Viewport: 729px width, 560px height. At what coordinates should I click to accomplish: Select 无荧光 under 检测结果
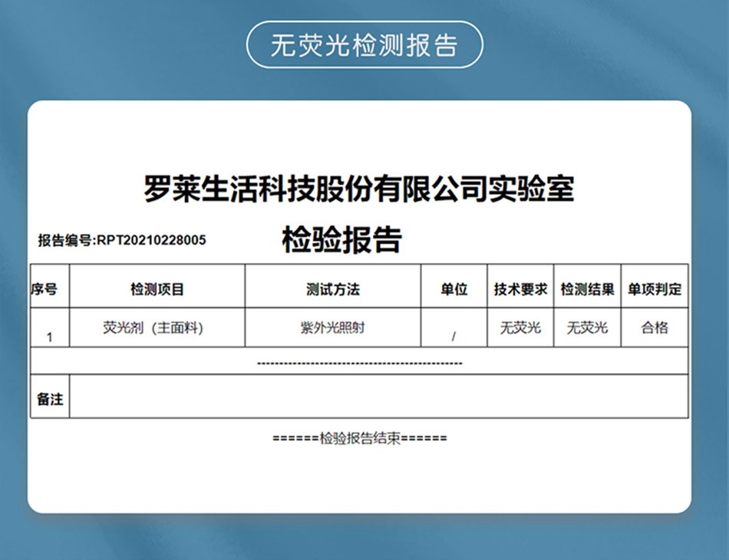coord(587,328)
